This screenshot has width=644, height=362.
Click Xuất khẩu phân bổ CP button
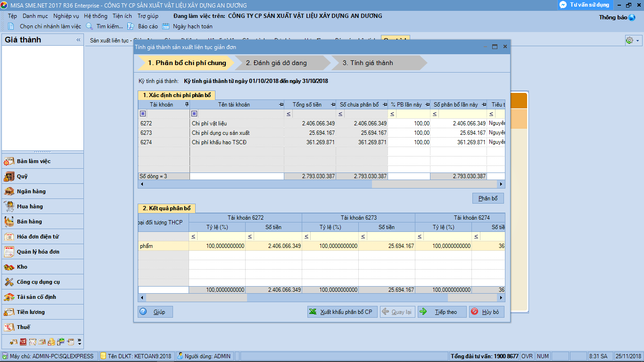pos(342,312)
